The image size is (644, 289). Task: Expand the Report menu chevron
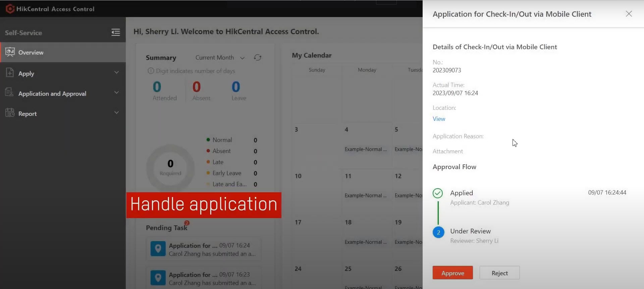coord(116,113)
